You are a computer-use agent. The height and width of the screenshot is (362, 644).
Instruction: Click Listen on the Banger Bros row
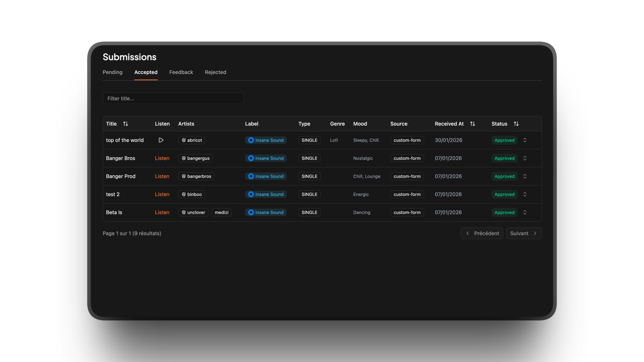[162, 158]
